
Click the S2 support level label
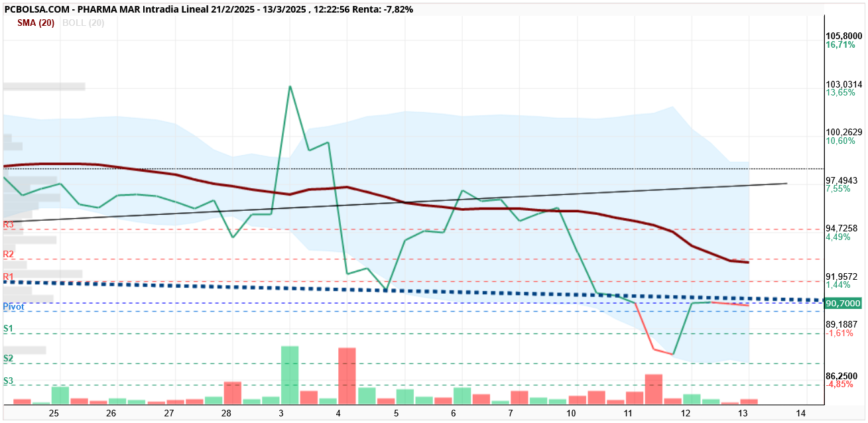point(9,359)
